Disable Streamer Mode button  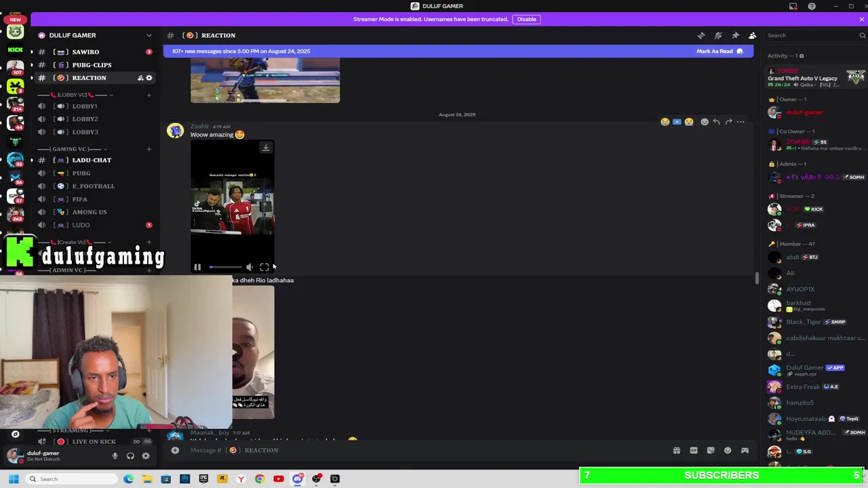point(526,19)
